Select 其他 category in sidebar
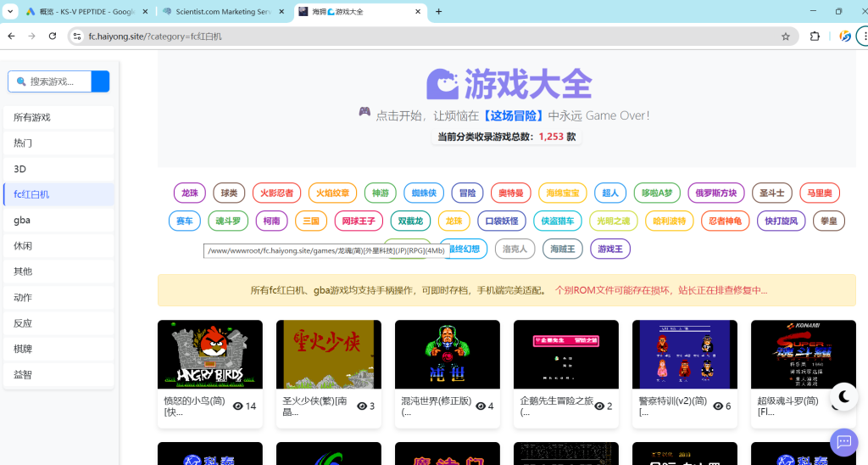This screenshot has height=465, width=868. click(58, 272)
